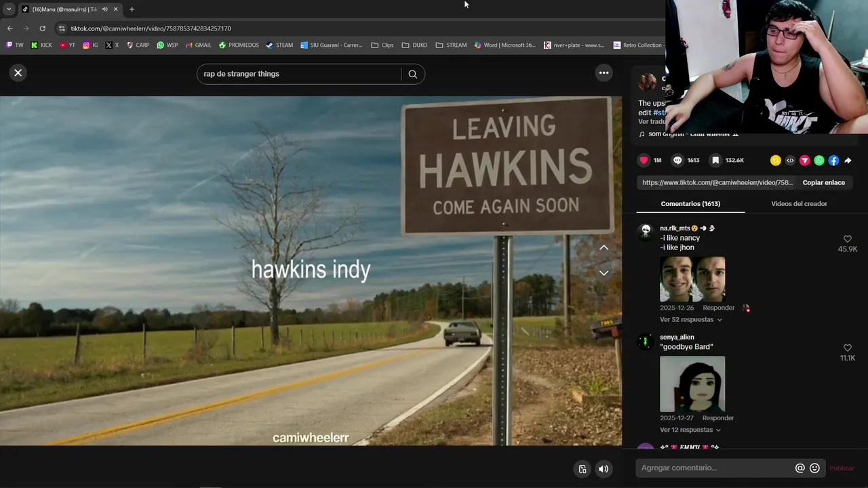Open the na.rlk_mts comment image
This screenshot has width=868, height=488.
[692, 279]
